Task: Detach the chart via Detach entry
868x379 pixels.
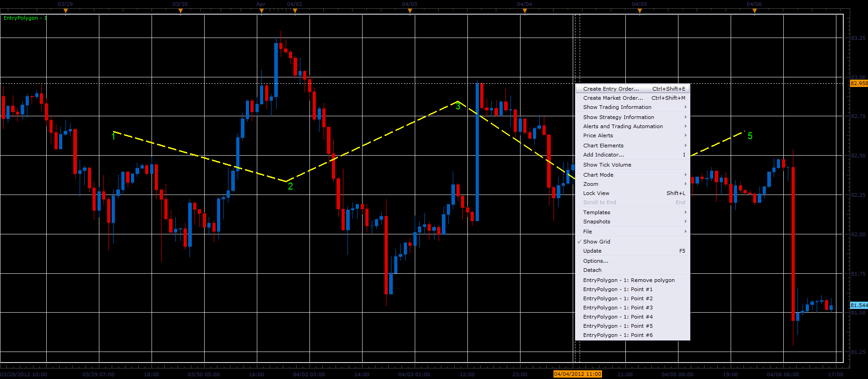Action: point(632,270)
